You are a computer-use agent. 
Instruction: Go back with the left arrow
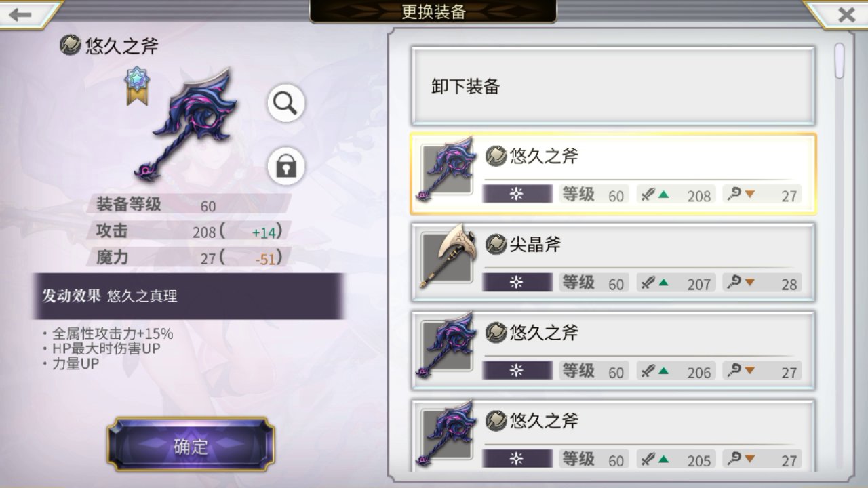click(x=22, y=14)
